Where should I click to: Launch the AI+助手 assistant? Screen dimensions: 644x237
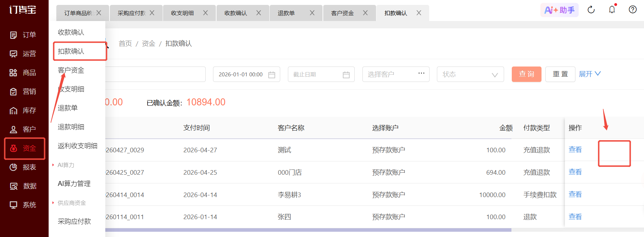[x=559, y=10]
